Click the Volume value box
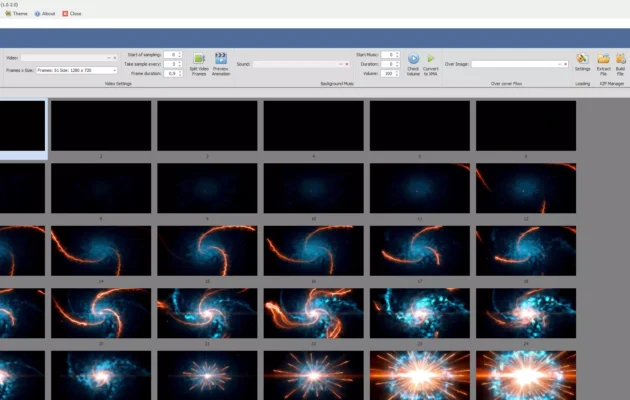 (x=388, y=74)
